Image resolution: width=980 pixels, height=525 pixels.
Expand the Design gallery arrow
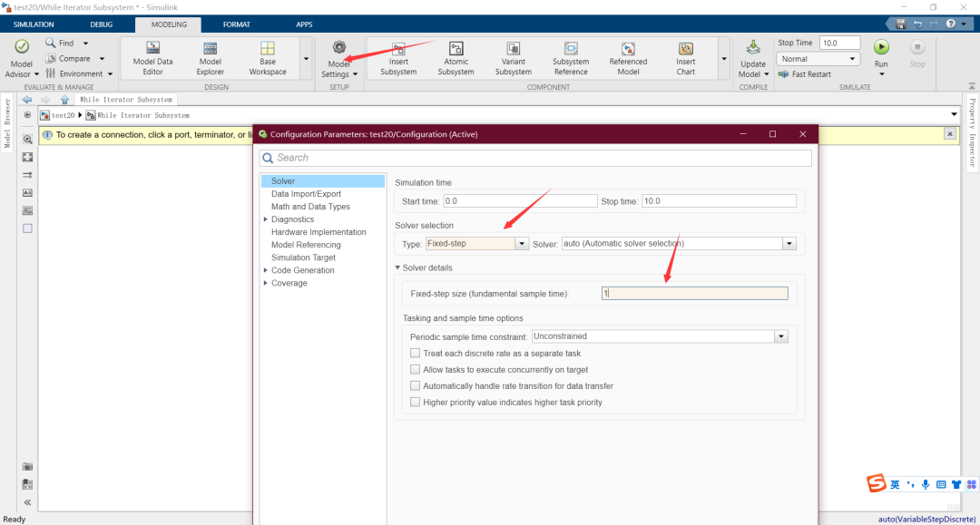(307, 59)
